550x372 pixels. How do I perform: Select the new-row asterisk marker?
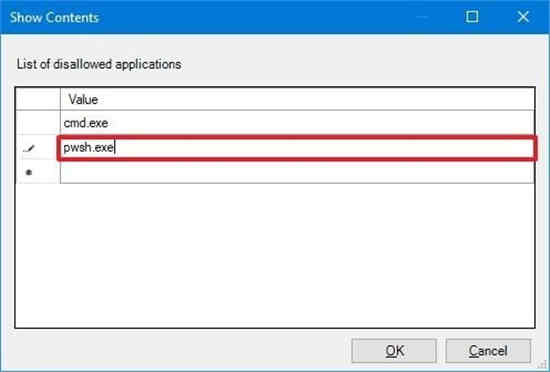[29, 172]
